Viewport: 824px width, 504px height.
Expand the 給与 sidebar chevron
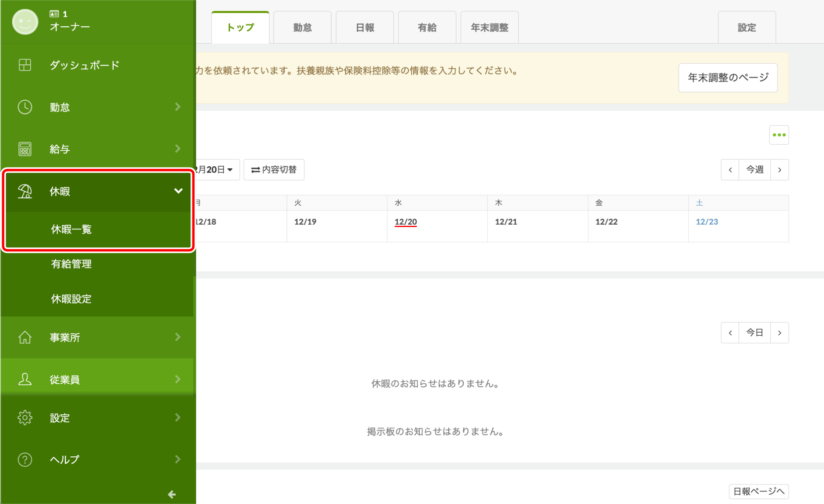(178, 149)
